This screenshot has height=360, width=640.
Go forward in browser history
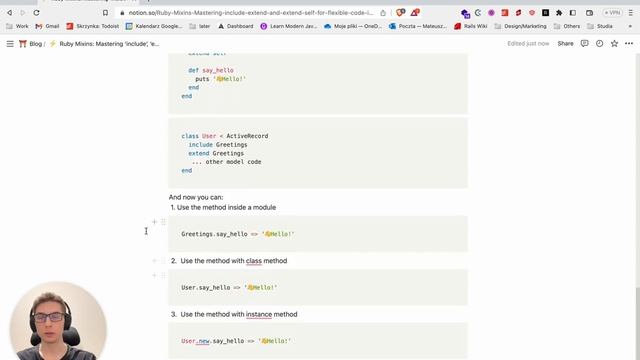tap(23, 13)
